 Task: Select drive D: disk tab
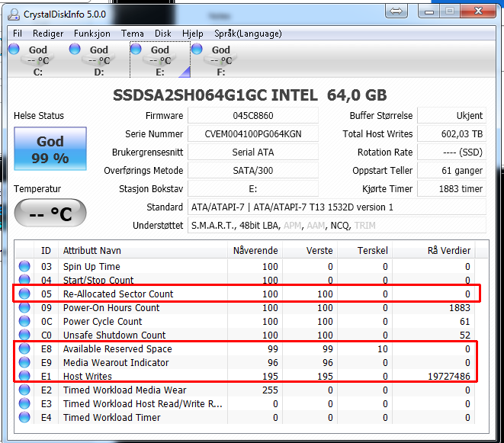pos(98,60)
